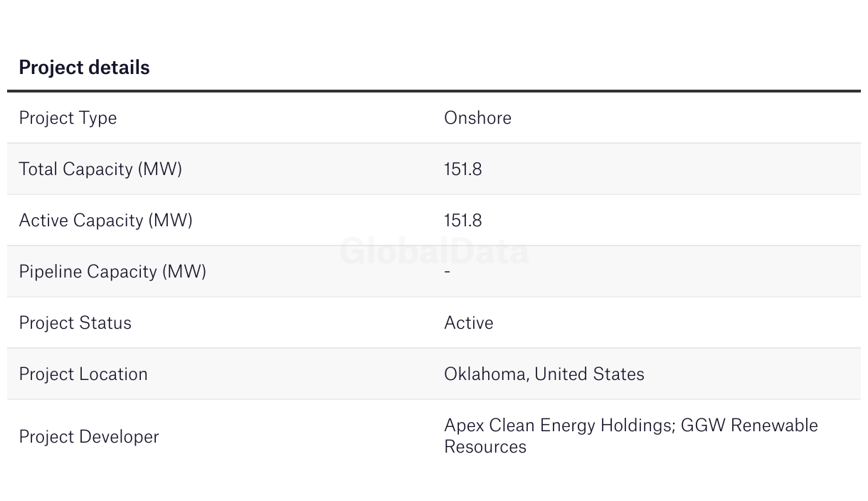The height and width of the screenshot is (501, 868).
Task: Select the Active Capacity (MW) label
Action: 106,221
